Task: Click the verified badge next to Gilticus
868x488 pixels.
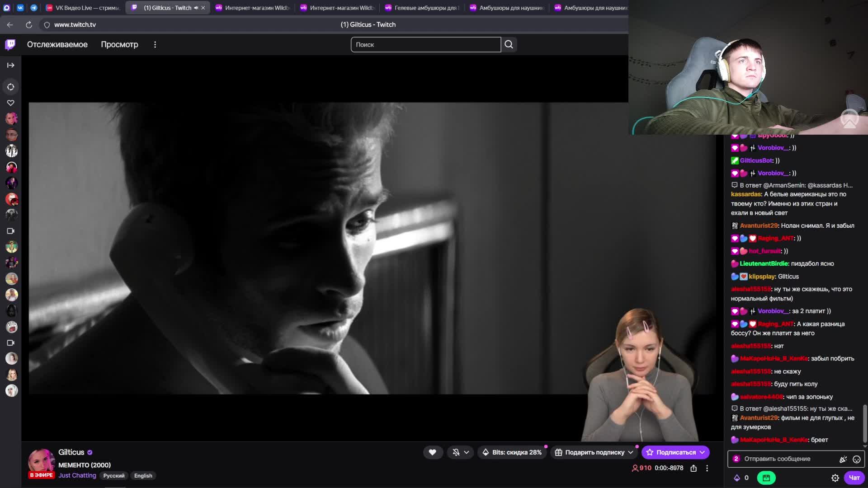Action: (90, 452)
